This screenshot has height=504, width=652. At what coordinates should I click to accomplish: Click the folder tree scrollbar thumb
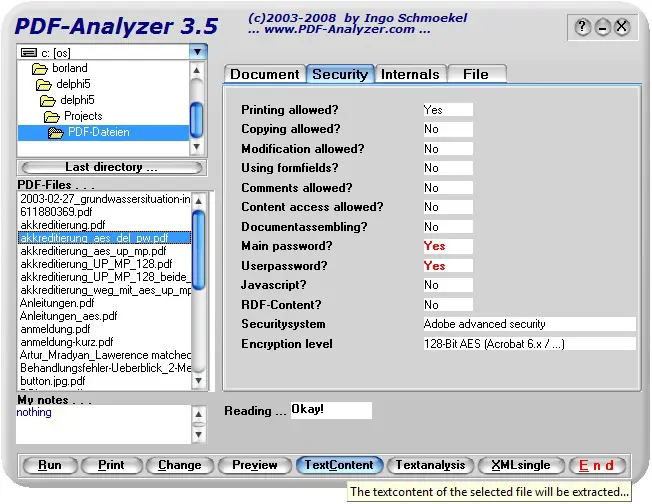pyautogui.click(x=197, y=120)
